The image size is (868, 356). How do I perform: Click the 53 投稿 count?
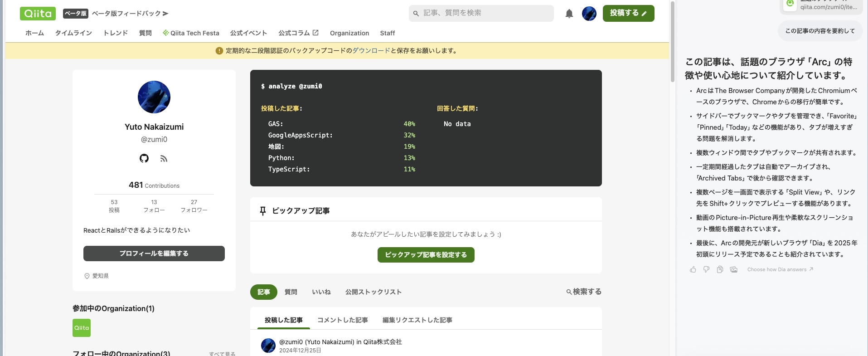pyautogui.click(x=114, y=206)
